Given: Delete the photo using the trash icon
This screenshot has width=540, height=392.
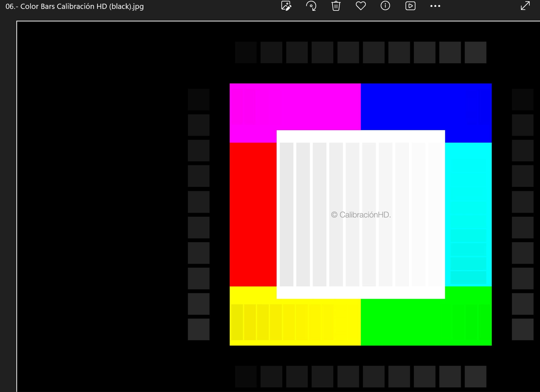Looking at the screenshot, I should point(336,6).
